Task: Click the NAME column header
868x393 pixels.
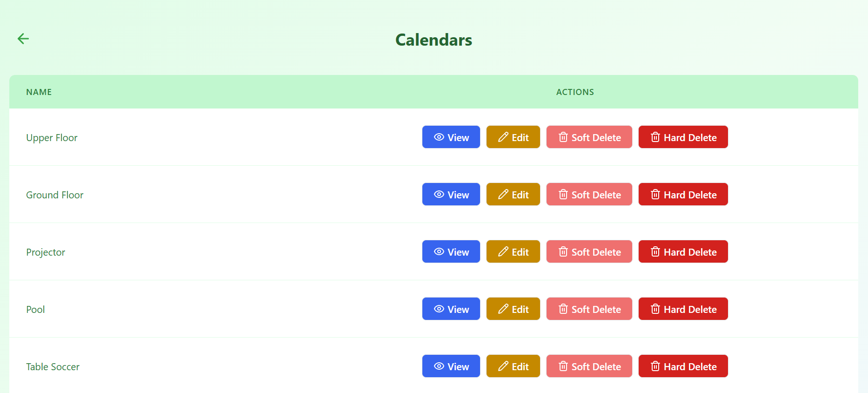Action: 39,92
